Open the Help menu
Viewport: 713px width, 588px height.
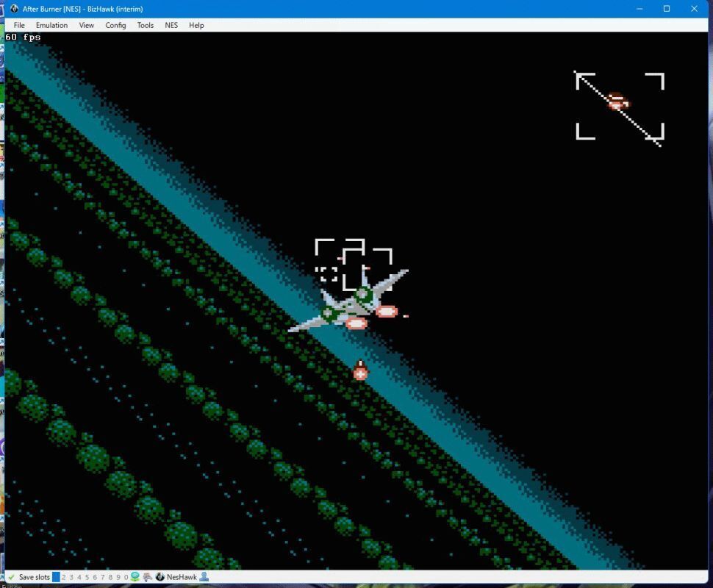pos(196,26)
